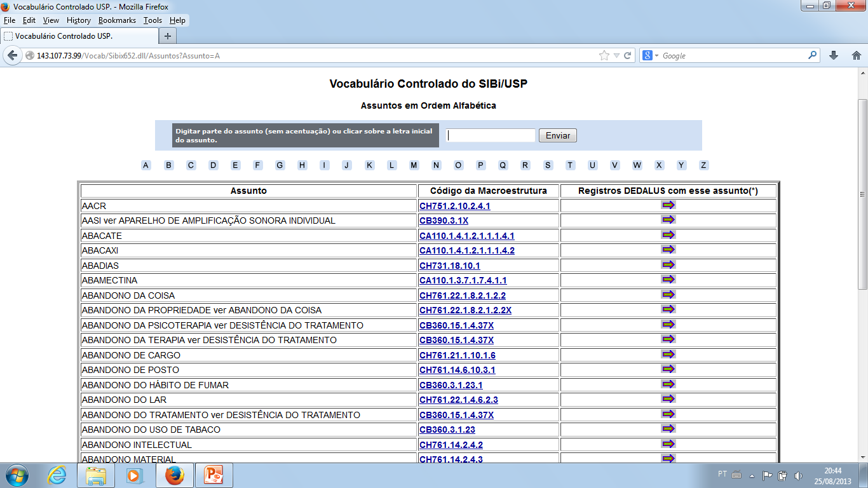Viewport: 868px width, 488px height.
Task: Adjust volume via the tray speaker icon
Action: click(x=798, y=475)
